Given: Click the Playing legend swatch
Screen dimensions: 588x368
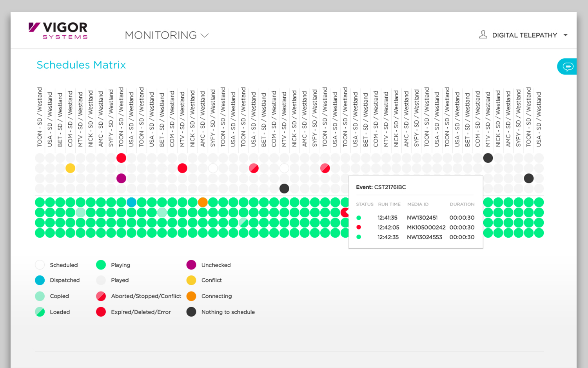Looking at the screenshot, I should pos(101,265).
